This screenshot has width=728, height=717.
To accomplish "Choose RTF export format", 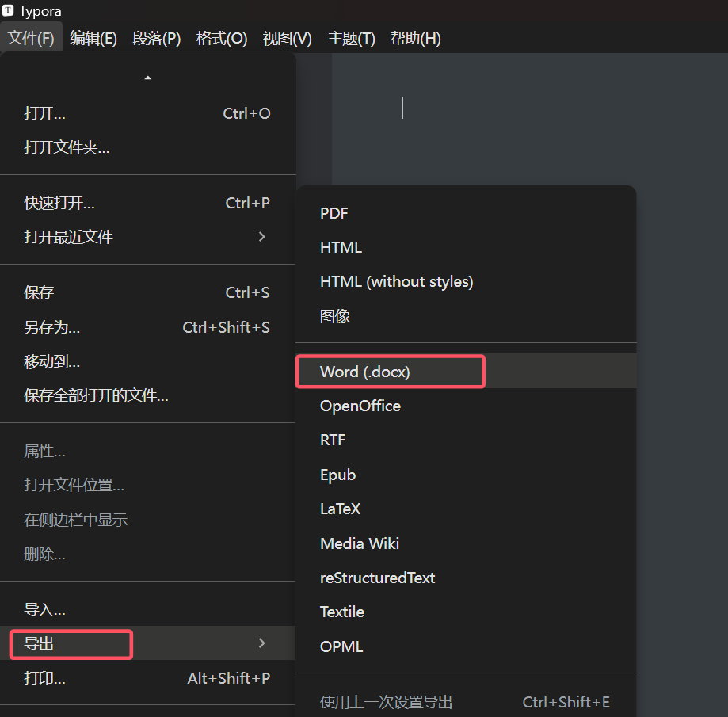I will coord(466,440).
